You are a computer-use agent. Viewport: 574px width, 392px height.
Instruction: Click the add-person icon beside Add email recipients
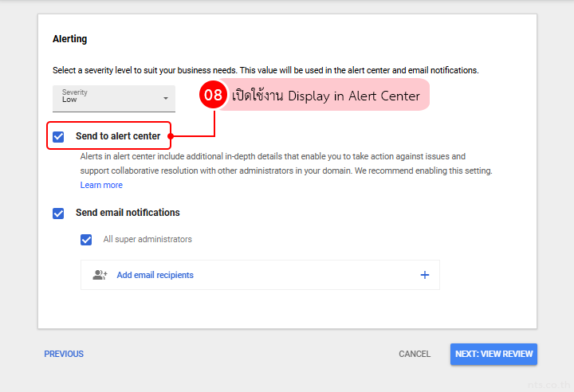[x=100, y=275]
